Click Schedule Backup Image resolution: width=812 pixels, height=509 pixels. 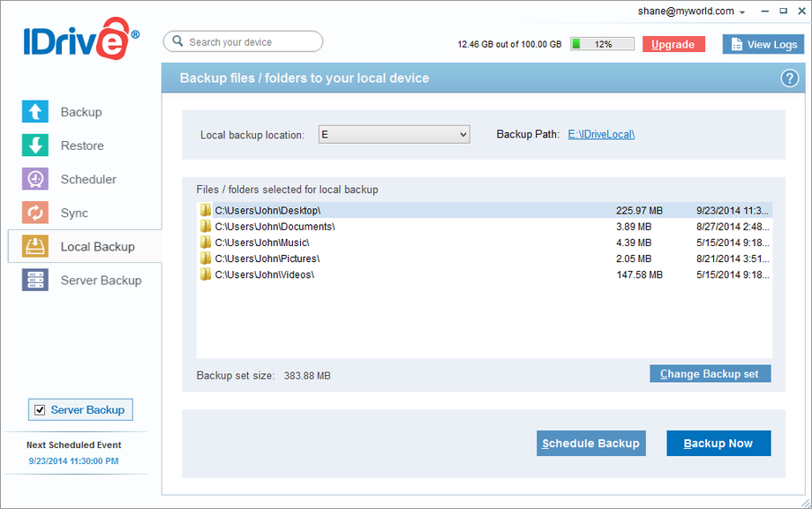pyautogui.click(x=590, y=443)
